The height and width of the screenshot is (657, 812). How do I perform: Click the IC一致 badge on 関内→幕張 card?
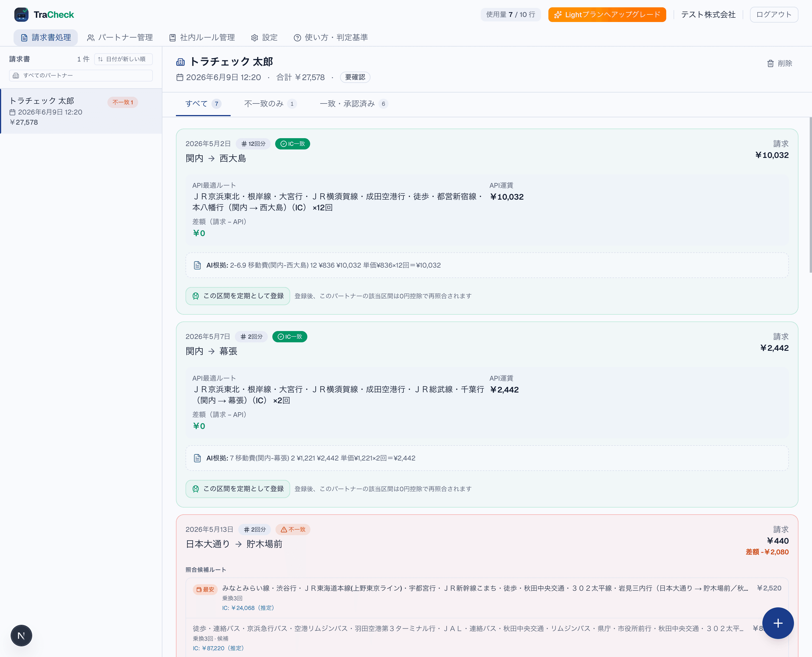coord(290,336)
